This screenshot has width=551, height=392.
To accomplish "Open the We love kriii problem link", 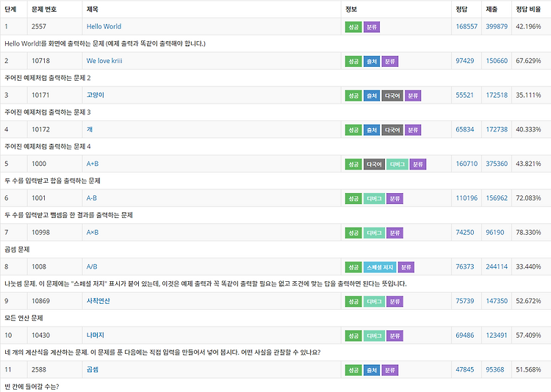I will point(104,61).
